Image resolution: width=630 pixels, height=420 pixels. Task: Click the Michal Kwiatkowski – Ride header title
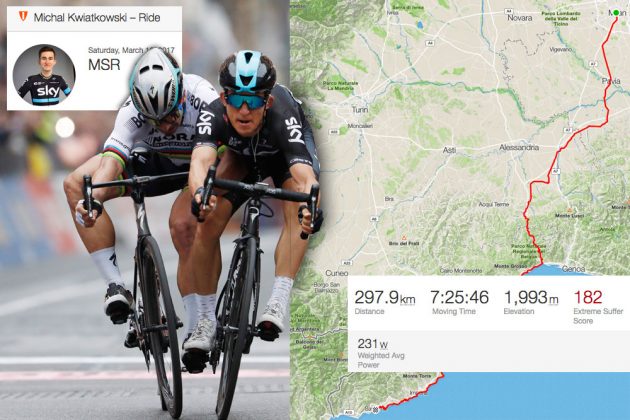[x=97, y=18]
